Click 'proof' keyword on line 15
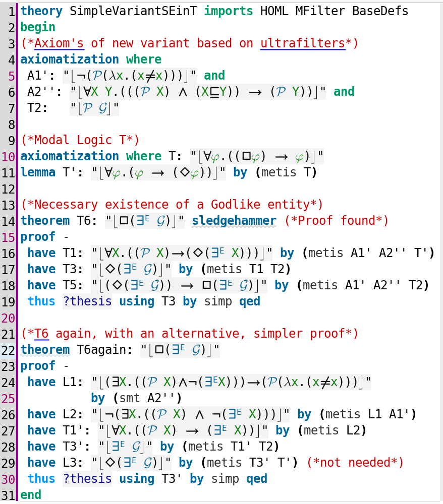 click(x=38, y=237)
